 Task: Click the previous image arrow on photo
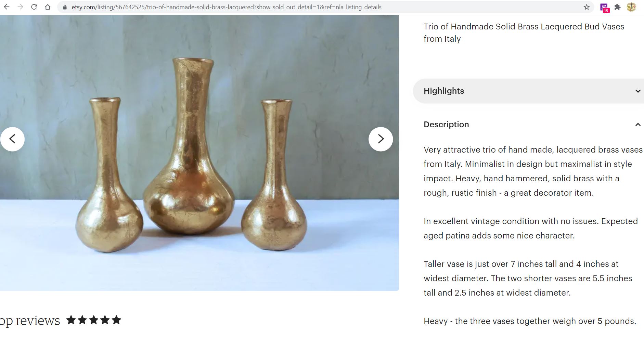(x=13, y=139)
